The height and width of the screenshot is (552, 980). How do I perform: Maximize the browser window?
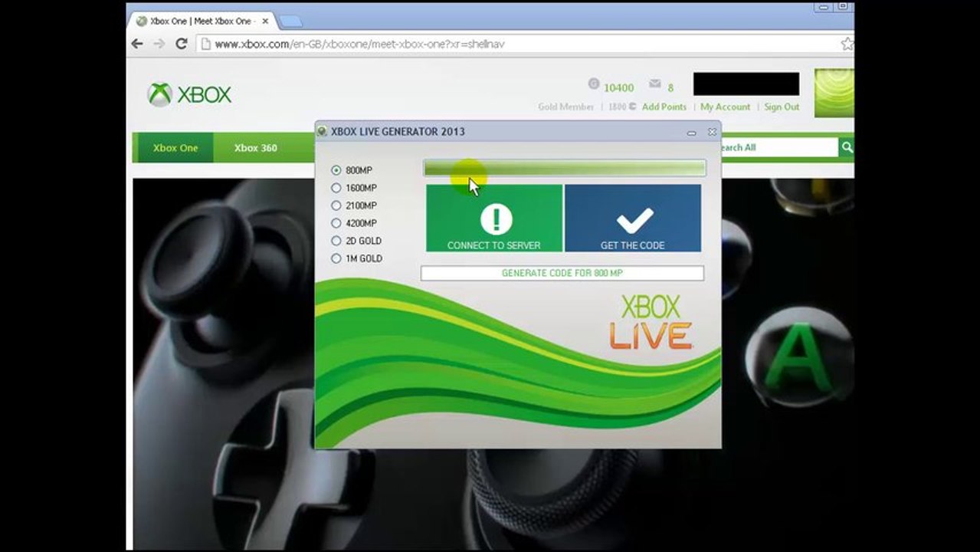coord(843,6)
